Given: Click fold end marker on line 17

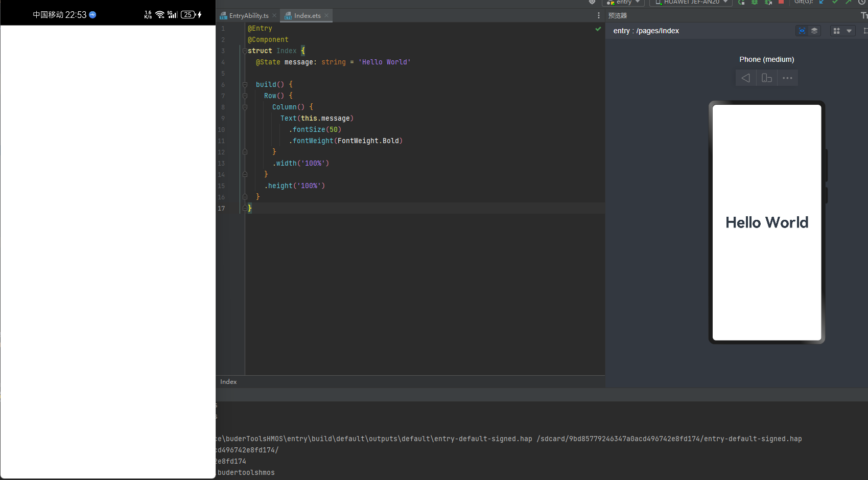Looking at the screenshot, I should tap(245, 209).
